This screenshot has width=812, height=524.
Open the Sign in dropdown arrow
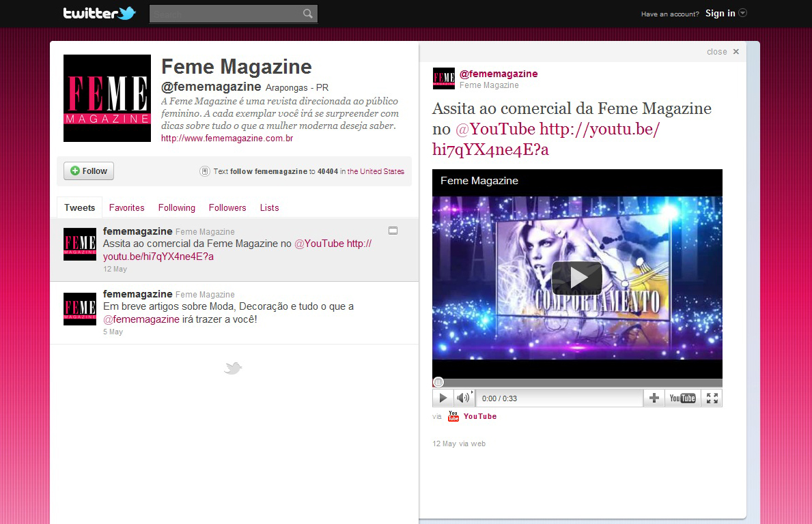(x=742, y=13)
